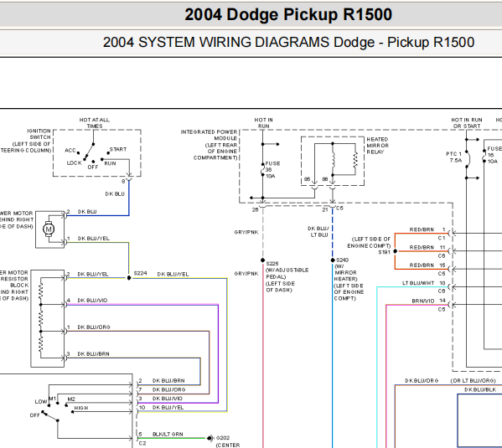502x448 pixels.
Task: Select the "DK BLU/BRN" label at resistor pin 3
Action: coord(94,354)
